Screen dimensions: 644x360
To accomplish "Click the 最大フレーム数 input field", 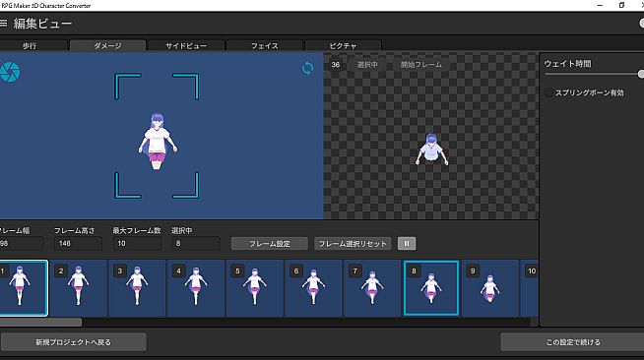I will pos(137,244).
